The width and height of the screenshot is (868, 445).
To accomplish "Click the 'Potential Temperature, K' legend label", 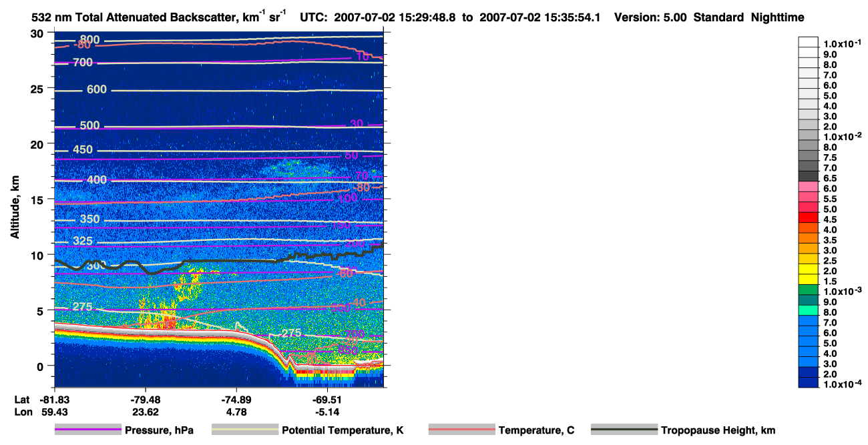I will tap(343, 430).
